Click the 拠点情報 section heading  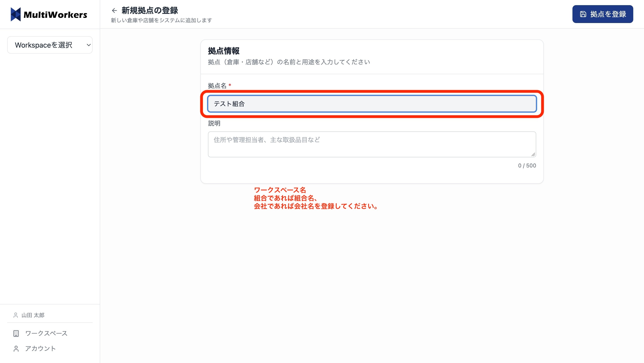click(224, 51)
